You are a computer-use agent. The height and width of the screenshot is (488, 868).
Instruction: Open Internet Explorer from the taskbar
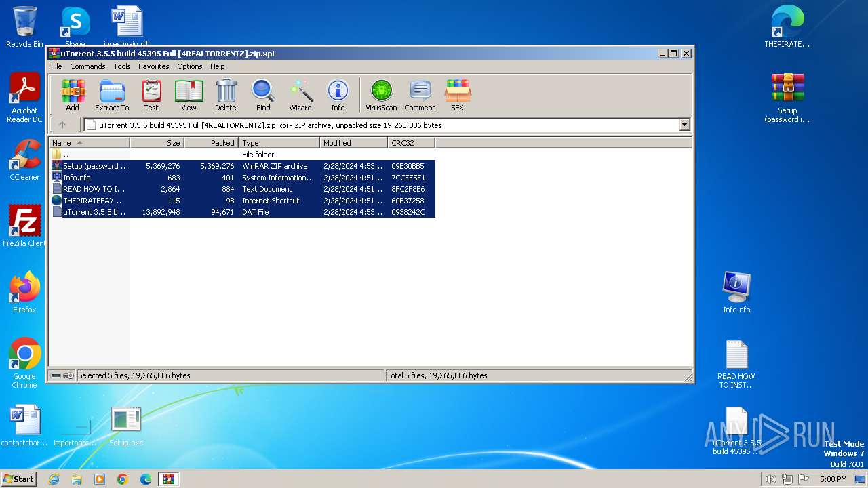(x=54, y=479)
